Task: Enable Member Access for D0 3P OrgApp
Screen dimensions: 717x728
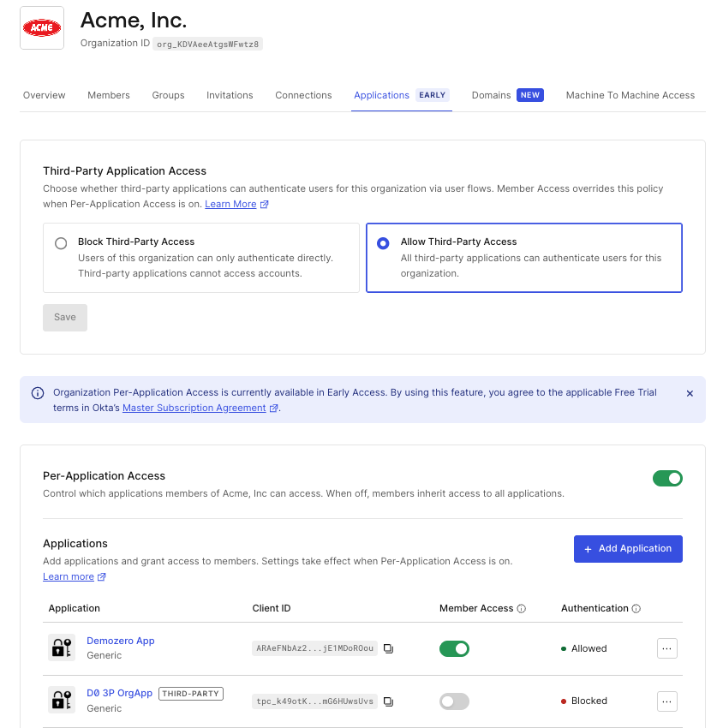Action: 454,701
